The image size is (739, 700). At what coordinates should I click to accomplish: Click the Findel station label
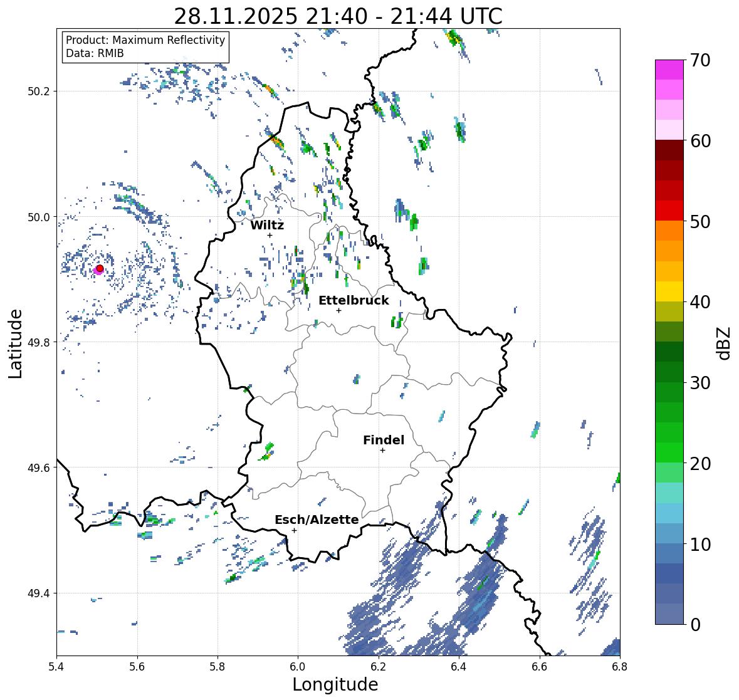(383, 440)
